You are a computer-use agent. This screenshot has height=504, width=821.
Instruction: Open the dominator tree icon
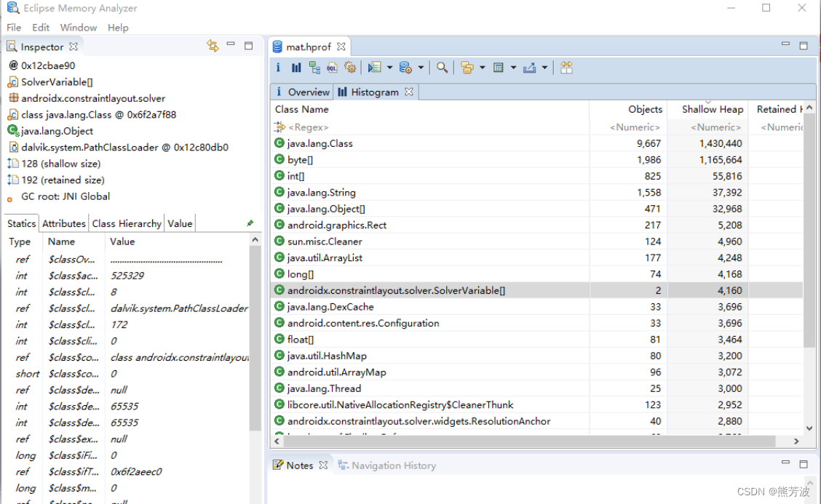tap(314, 67)
